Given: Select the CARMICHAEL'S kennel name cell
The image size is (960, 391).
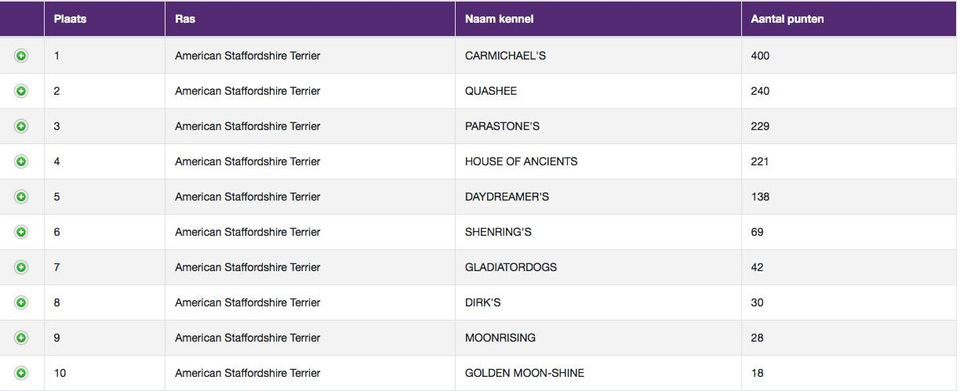Looking at the screenshot, I should tap(505, 56).
